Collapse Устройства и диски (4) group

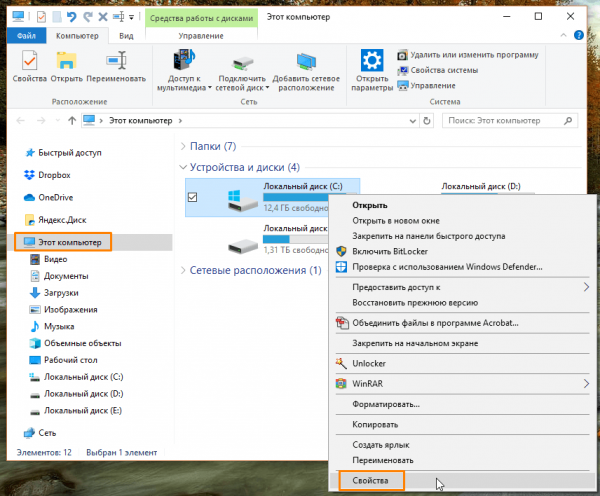pos(183,167)
